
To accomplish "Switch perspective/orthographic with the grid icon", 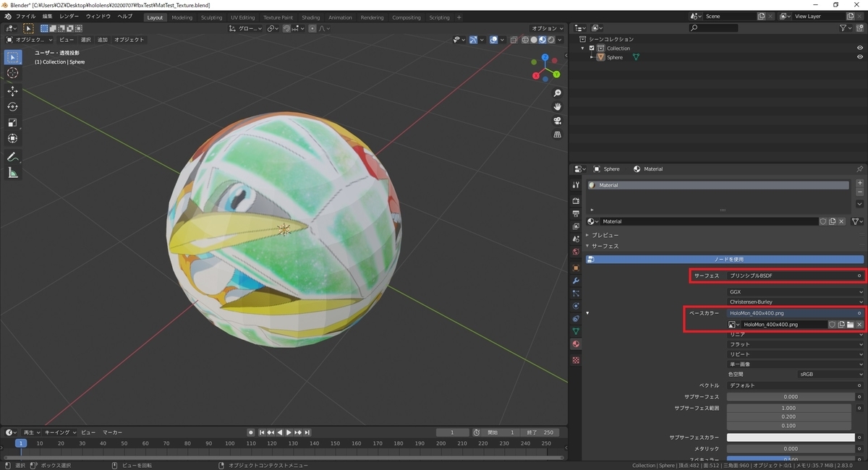I will [558, 134].
